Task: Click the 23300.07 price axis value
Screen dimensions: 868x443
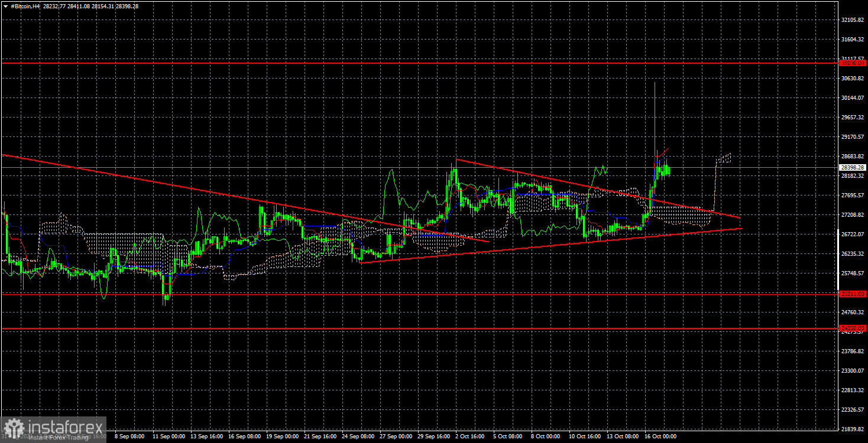Action: (x=853, y=371)
